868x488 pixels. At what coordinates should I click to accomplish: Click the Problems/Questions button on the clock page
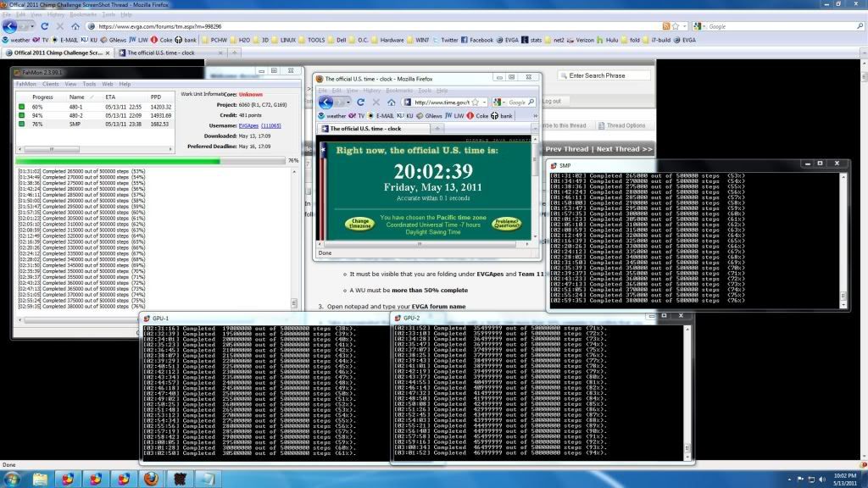tap(504, 224)
